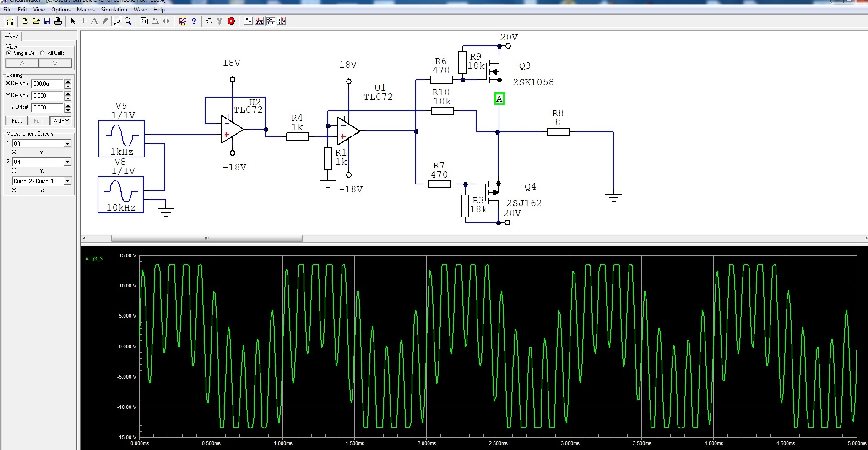
Task: Decrease Y Division with down spinner
Action: click(x=68, y=98)
